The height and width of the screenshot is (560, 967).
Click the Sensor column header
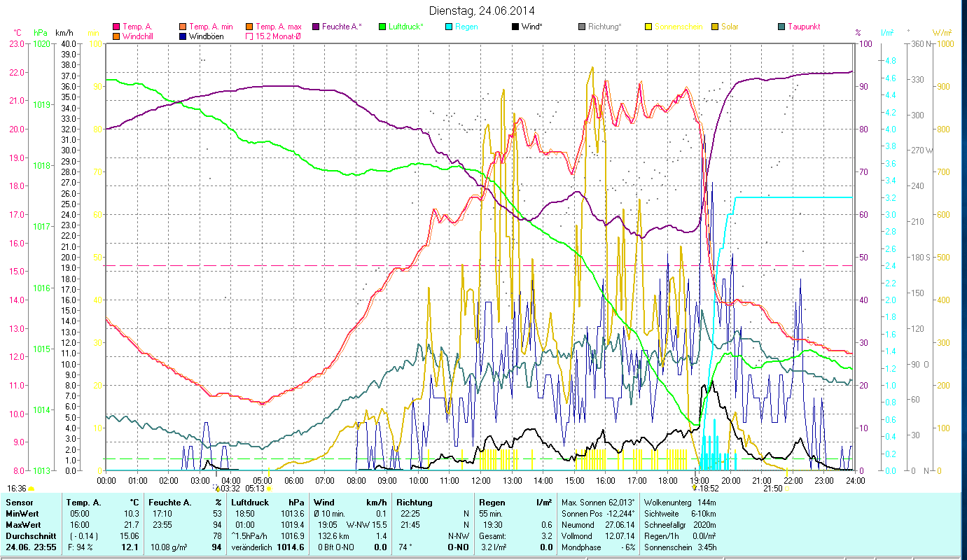pyautogui.click(x=19, y=502)
